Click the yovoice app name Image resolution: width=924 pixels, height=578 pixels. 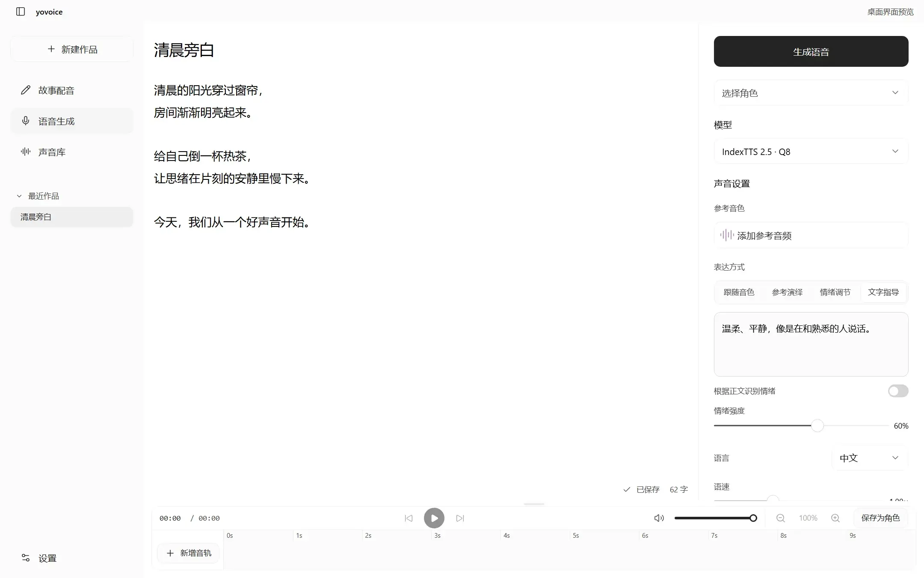tap(49, 12)
